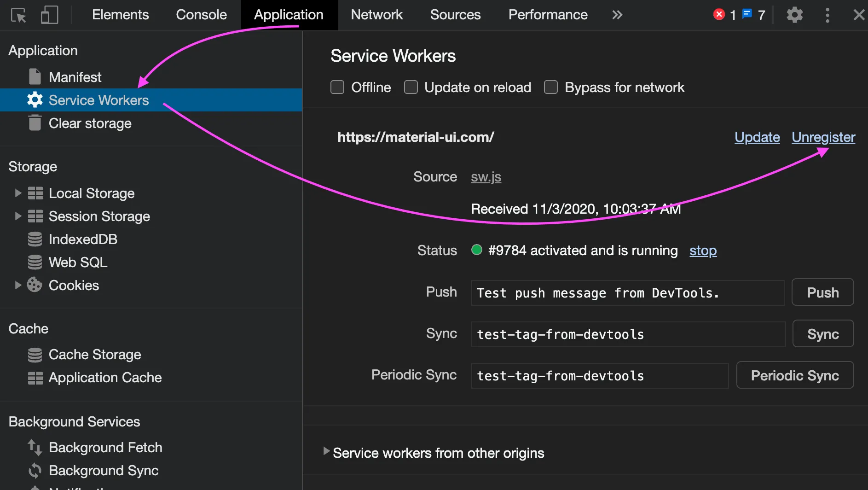Screen dimensions: 868x490
Task: Open DevTools settings gear icon
Action: pos(794,15)
